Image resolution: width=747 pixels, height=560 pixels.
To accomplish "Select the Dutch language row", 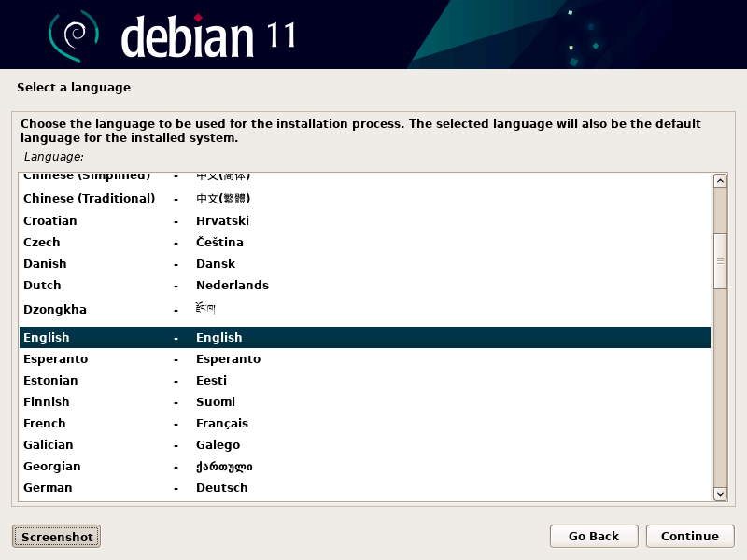I will (x=365, y=285).
